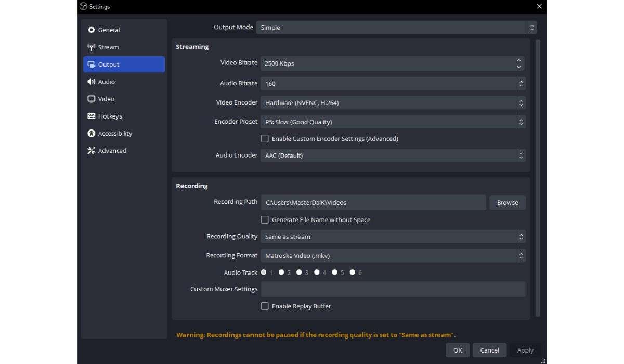This screenshot has height=364, width=624.
Task: Expand the Recording Quality dropdown
Action: click(x=394, y=236)
